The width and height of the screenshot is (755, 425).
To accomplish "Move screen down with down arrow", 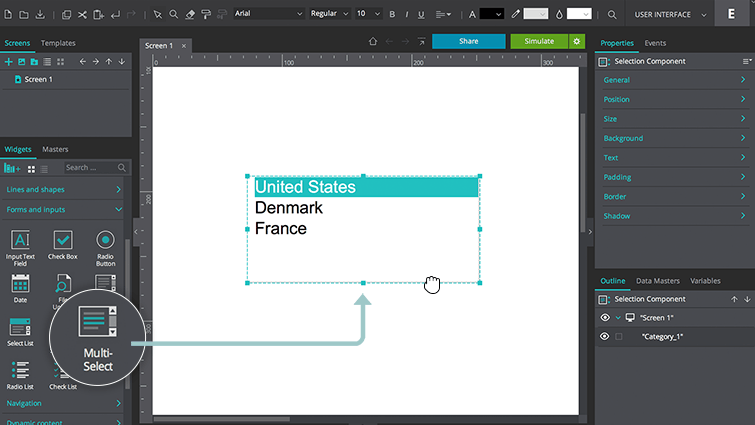I will [122, 62].
